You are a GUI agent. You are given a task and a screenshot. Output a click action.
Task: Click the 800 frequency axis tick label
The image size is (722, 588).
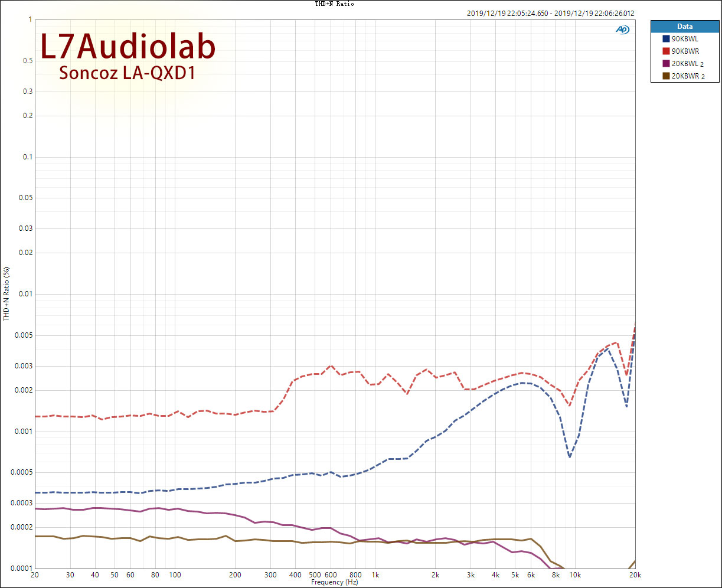(x=355, y=575)
